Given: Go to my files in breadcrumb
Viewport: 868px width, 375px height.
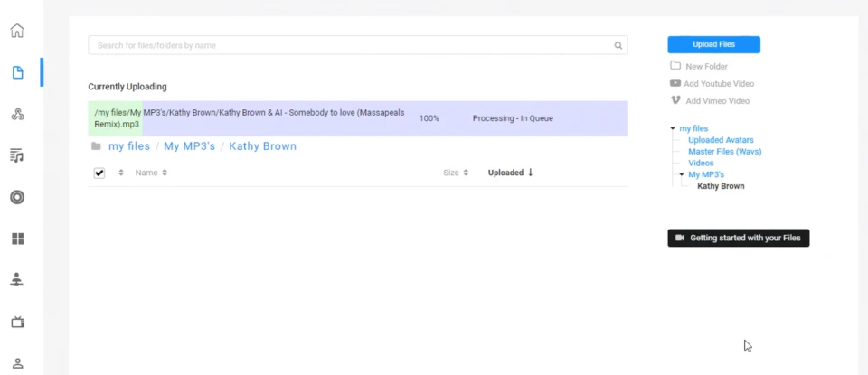Looking at the screenshot, I should coord(129,146).
